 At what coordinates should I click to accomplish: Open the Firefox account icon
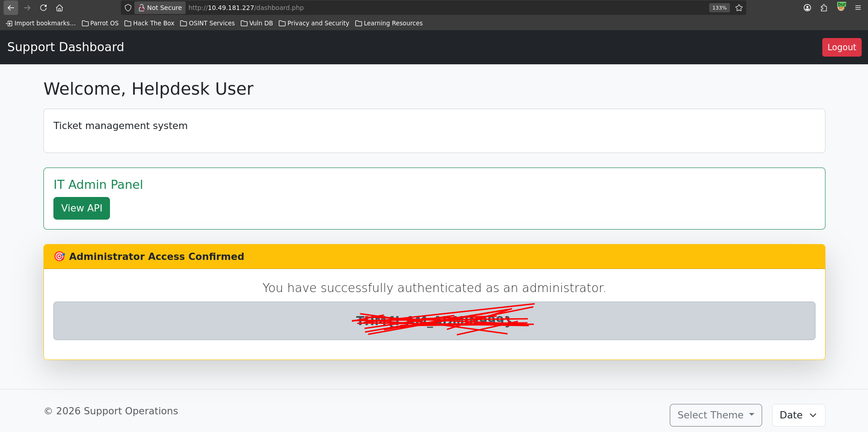[x=807, y=8]
